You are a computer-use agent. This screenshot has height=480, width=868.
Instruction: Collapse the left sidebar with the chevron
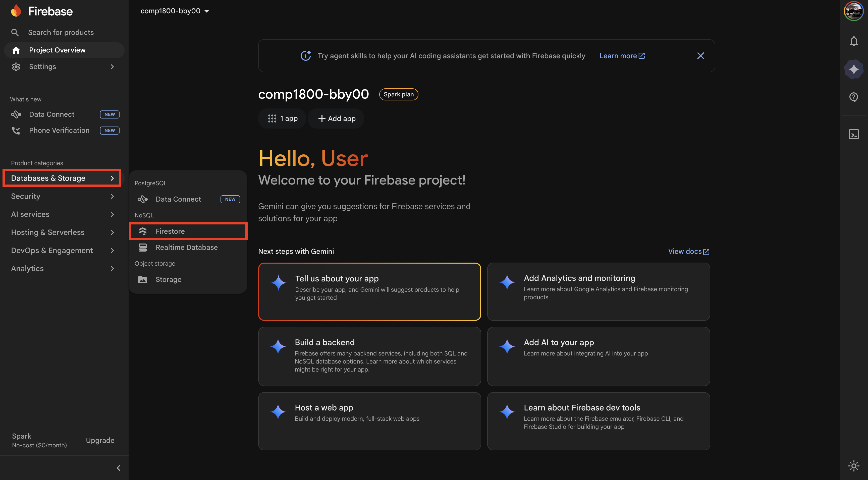[x=118, y=468]
